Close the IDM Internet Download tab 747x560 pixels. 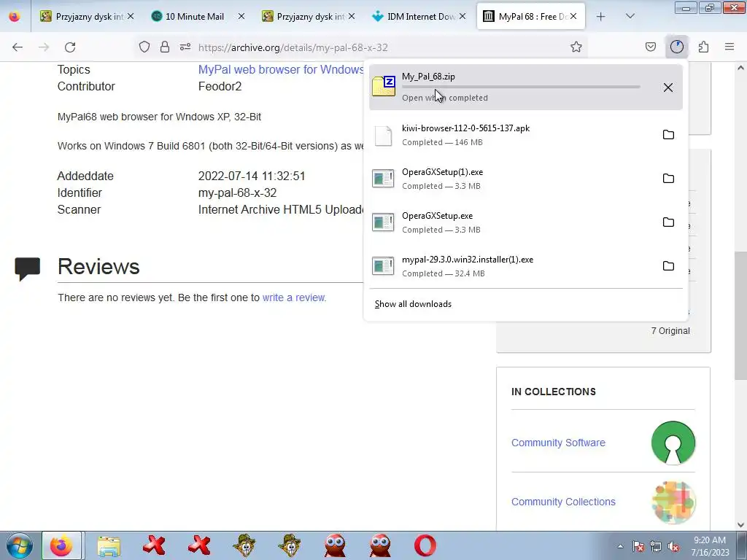(462, 16)
